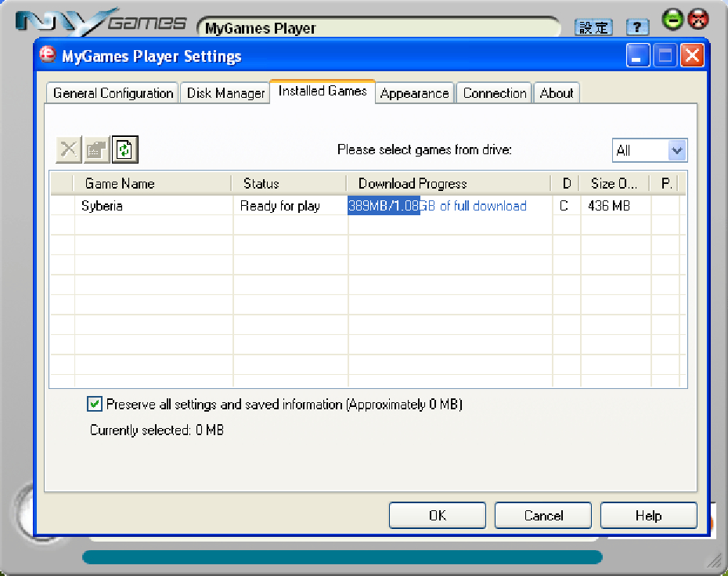The width and height of the screenshot is (728, 576).
Task: Click the delete game X toolbar icon
Action: (x=69, y=149)
